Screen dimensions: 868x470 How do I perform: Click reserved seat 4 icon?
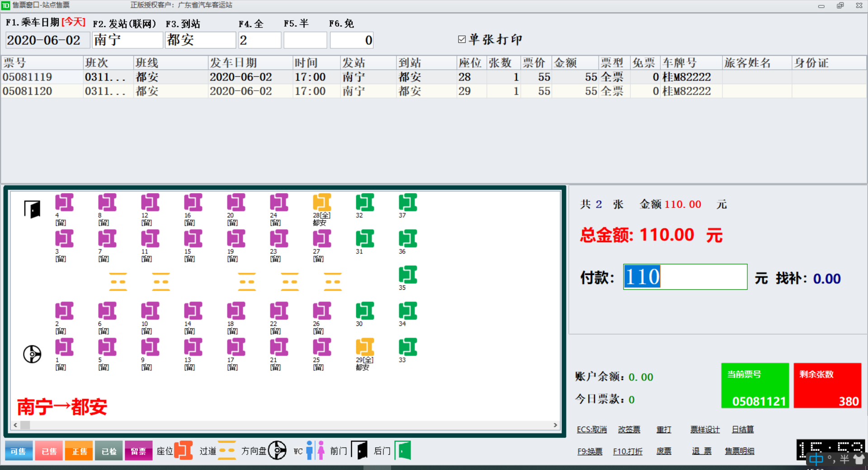point(64,203)
